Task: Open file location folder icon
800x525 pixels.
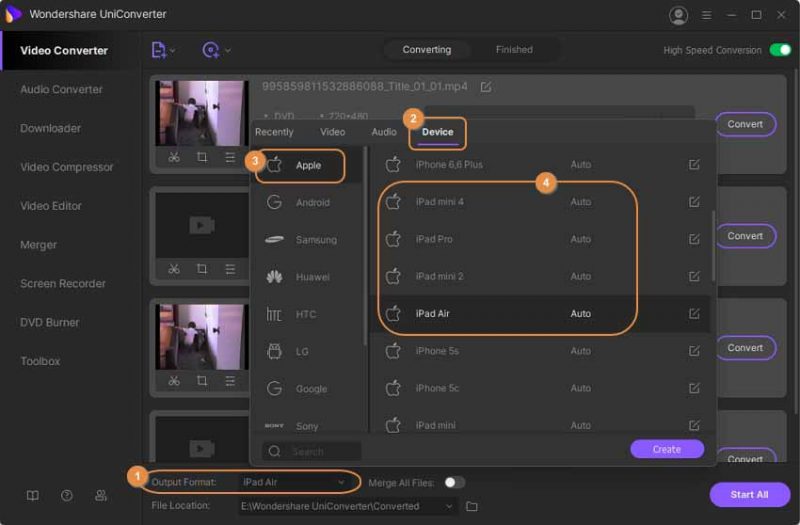Action: pos(472,506)
